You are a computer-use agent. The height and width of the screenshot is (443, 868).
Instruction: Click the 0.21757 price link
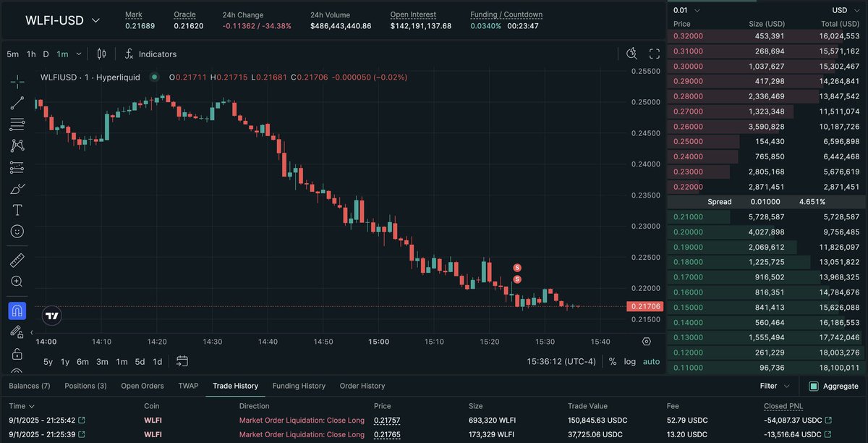pos(387,421)
